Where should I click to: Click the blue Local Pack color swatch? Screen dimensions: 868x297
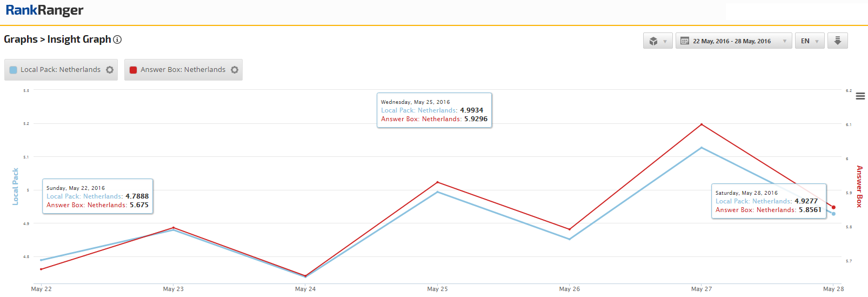point(14,70)
